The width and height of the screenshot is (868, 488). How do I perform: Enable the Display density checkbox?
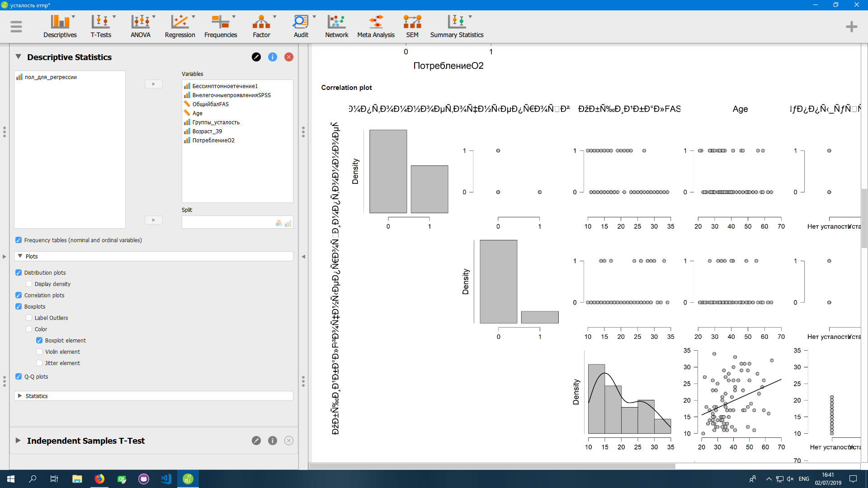click(29, 284)
